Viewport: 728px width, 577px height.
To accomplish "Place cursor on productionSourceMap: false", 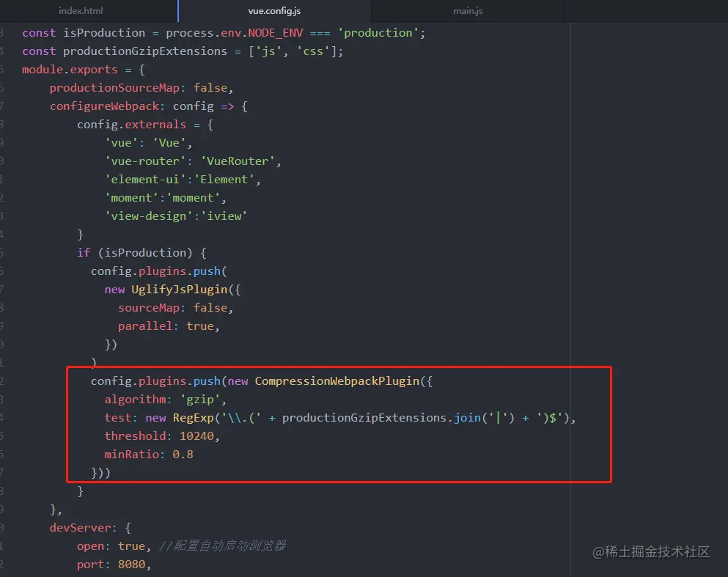I will click(x=141, y=88).
